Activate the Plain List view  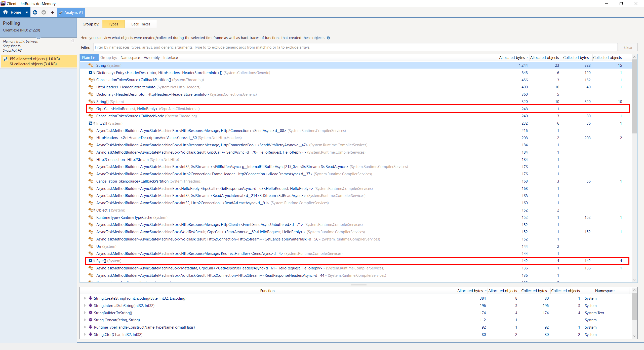89,57
